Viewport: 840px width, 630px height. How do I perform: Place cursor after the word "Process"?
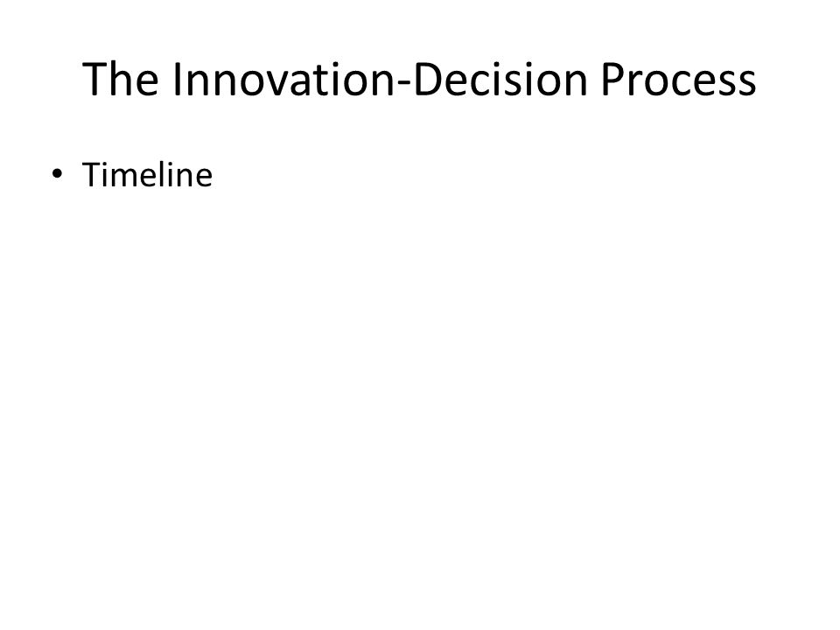click(757, 78)
